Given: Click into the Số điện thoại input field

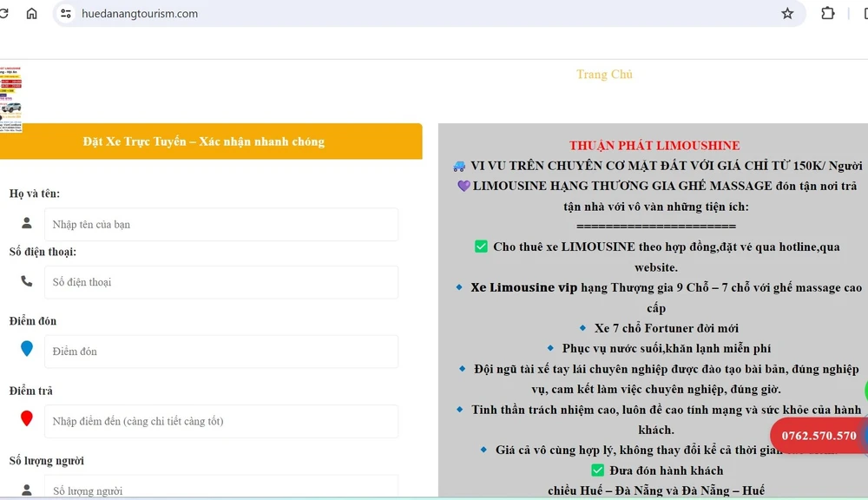Looking at the screenshot, I should (221, 282).
